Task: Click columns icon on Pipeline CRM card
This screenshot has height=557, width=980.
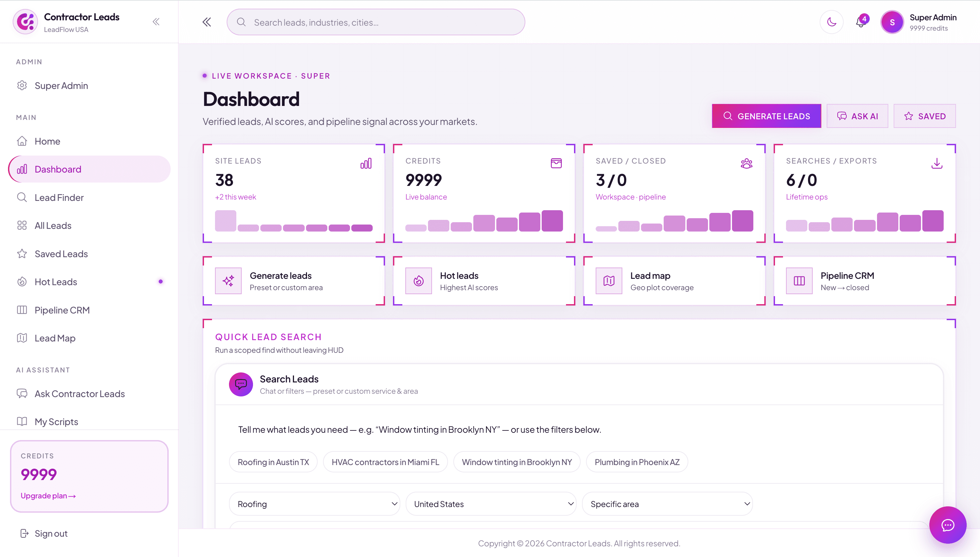Action: pyautogui.click(x=799, y=281)
